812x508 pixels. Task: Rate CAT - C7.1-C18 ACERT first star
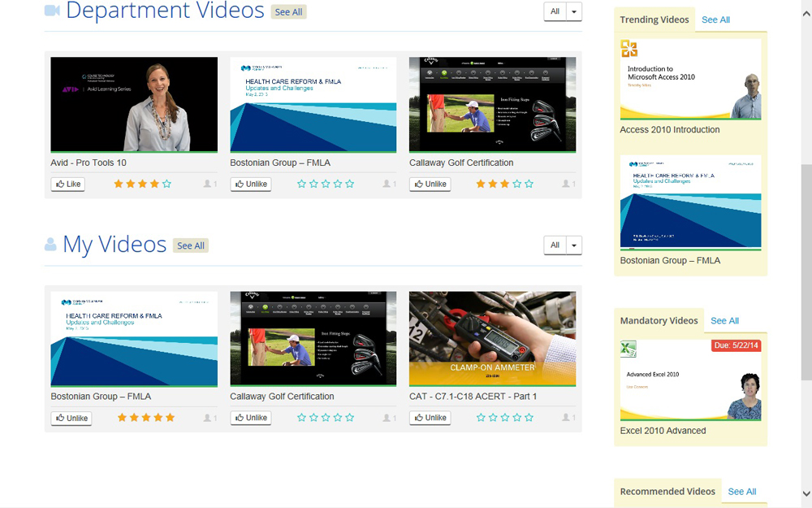pyautogui.click(x=481, y=418)
